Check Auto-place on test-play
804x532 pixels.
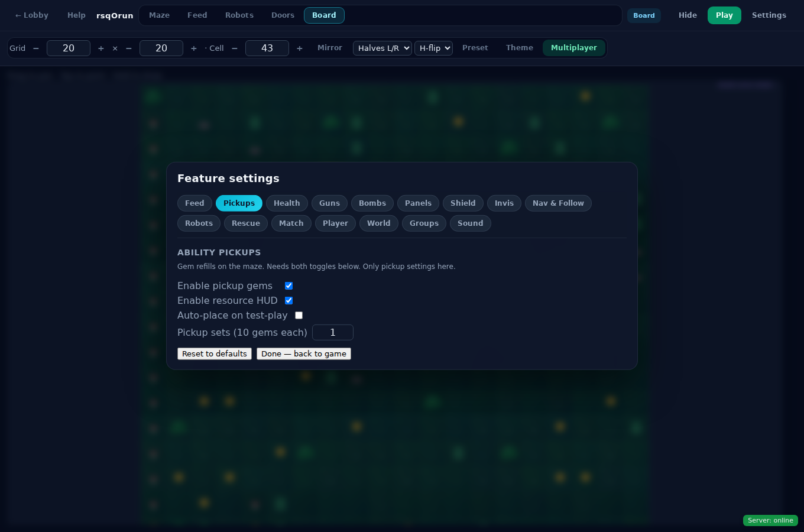coord(299,316)
